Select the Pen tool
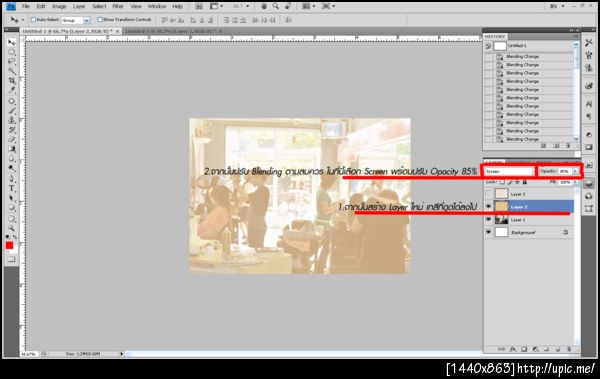The width and height of the screenshot is (600, 379). [x=11, y=179]
